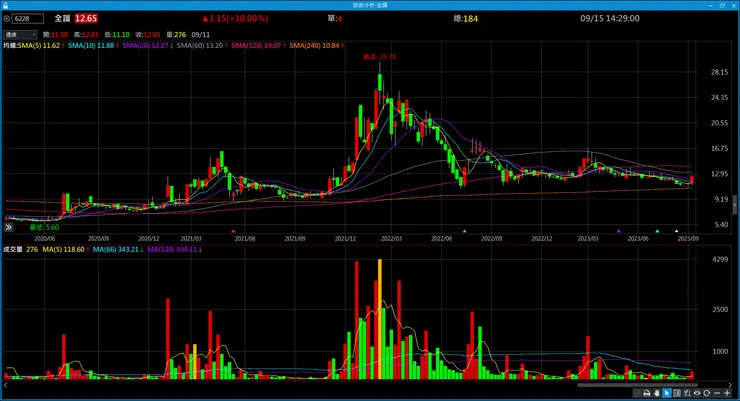
Task: Click the SMA(60) 13.20 indicator label
Action: point(202,46)
